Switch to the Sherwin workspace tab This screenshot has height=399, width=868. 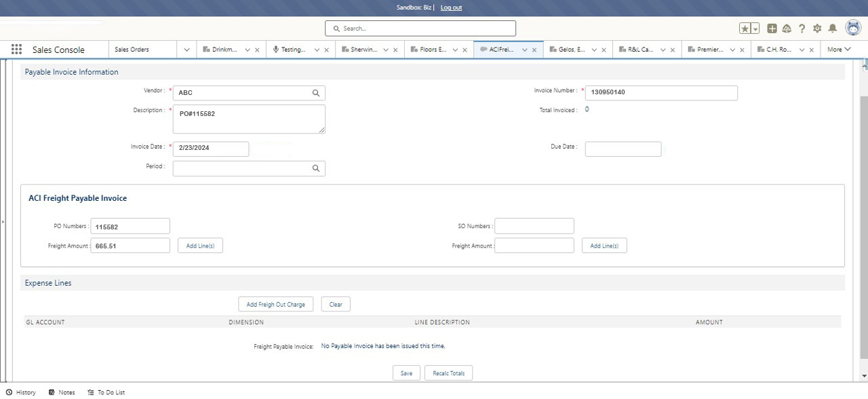click(364, 50)
